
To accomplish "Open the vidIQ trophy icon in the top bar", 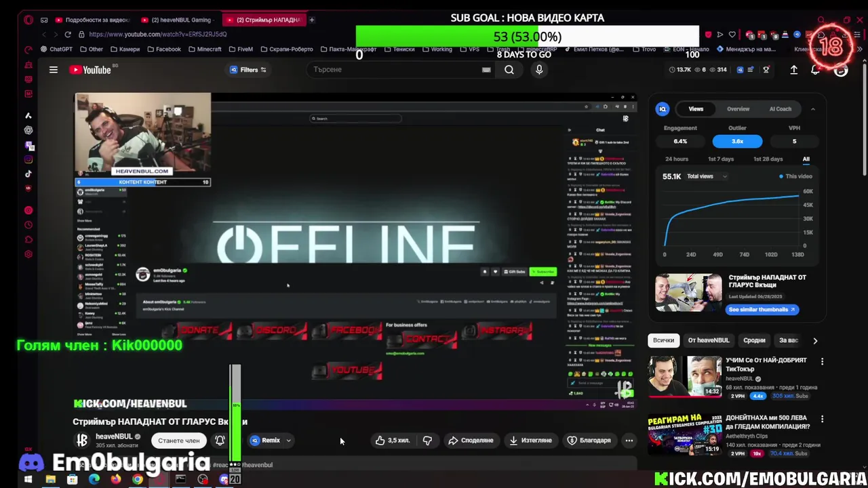I will point(766,69).
